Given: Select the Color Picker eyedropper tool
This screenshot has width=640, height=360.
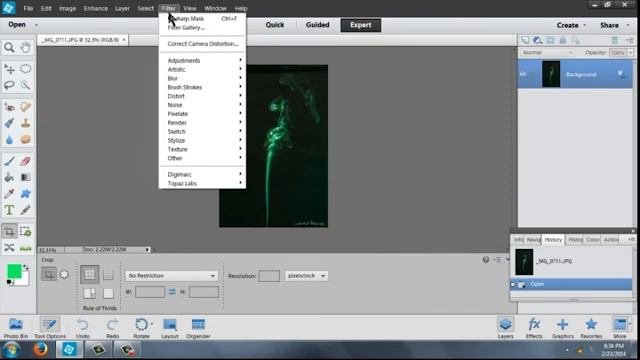Looking at the screenshot, I should (x=9, y=194).
